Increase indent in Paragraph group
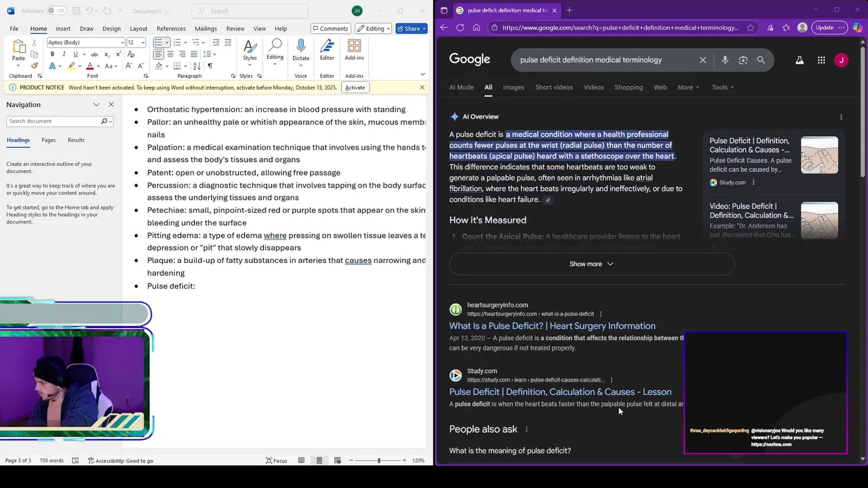The width and height of the screenshot is (868, 488). (228, 42)
